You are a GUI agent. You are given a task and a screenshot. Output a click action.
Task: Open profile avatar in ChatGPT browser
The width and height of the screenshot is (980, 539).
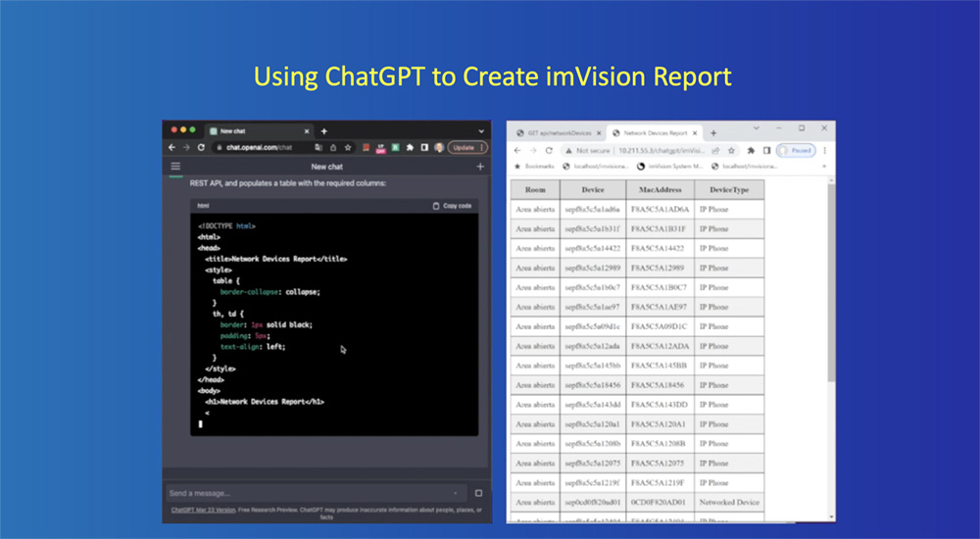440,147
